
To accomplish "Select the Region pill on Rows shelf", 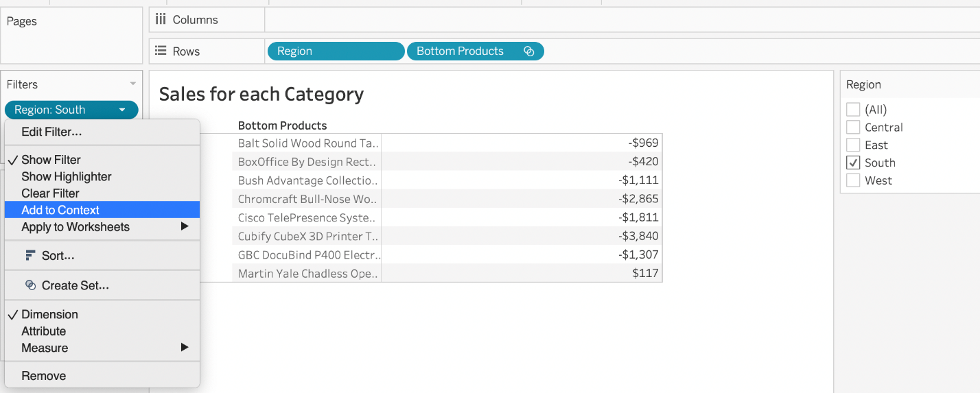I will tap(335, 51).
